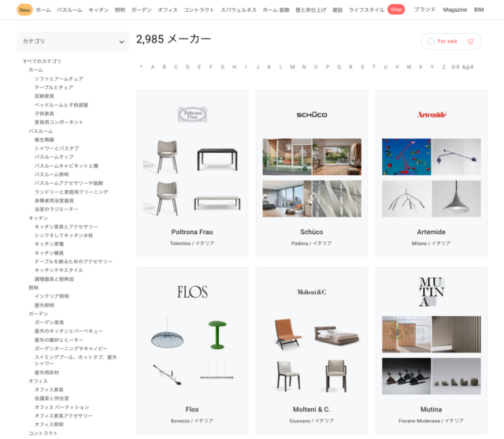Go to the Magazine link
The width and height of the screenshot is (504, 439).
click(455, 9)
